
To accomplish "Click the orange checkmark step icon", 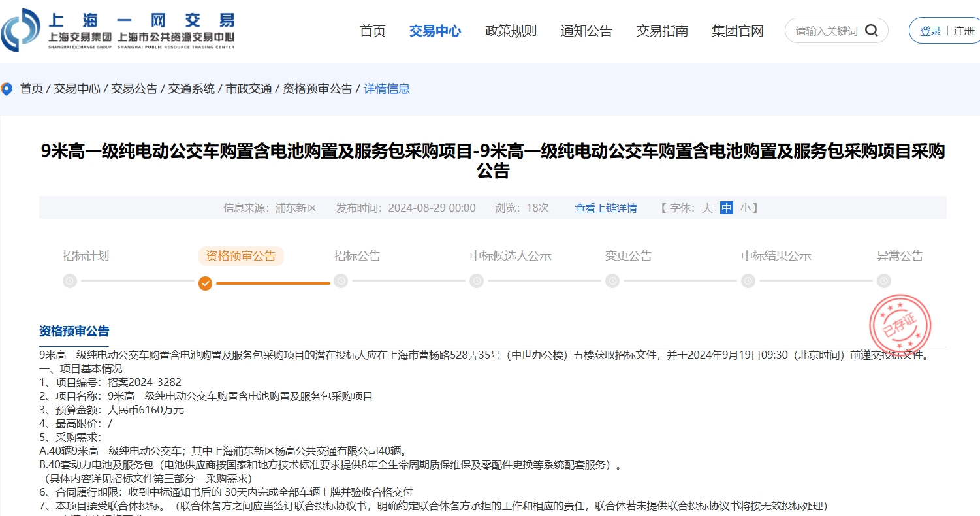I will pos(206,283).
